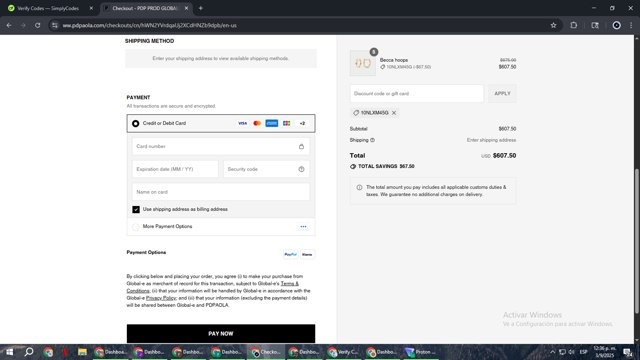Open the system tray hidden icons chevron
Image resolution: width=640 pixels, height=360 pixels.
point(552,352)
